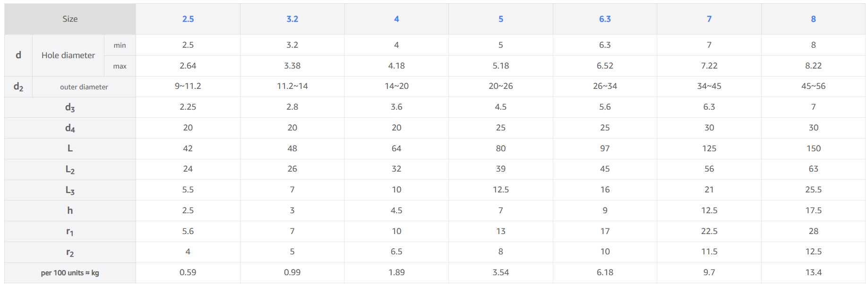Click the 22.5 value in r1 row
868x287 pixels.
709,231
